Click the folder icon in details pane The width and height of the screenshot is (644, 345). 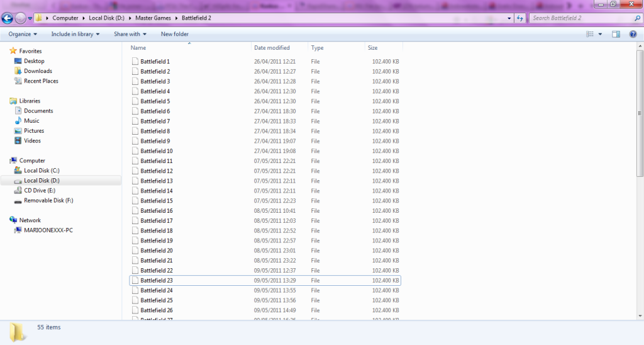point(17,332)
